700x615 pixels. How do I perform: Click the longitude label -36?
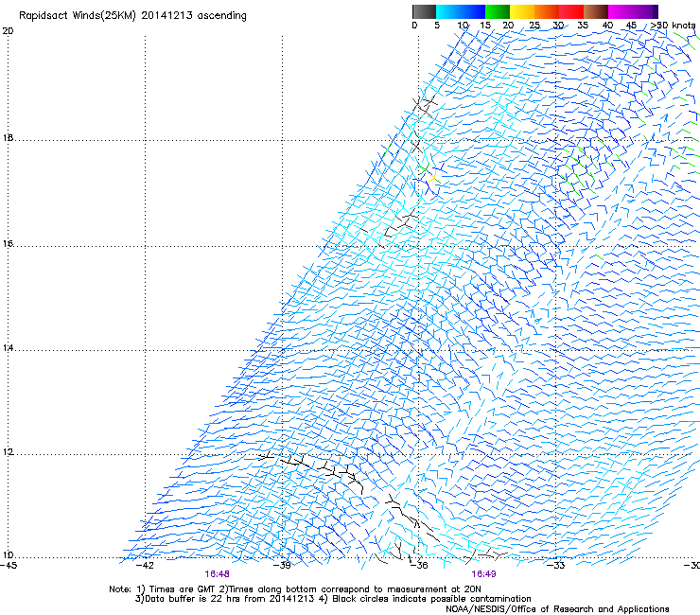point(419,566)
